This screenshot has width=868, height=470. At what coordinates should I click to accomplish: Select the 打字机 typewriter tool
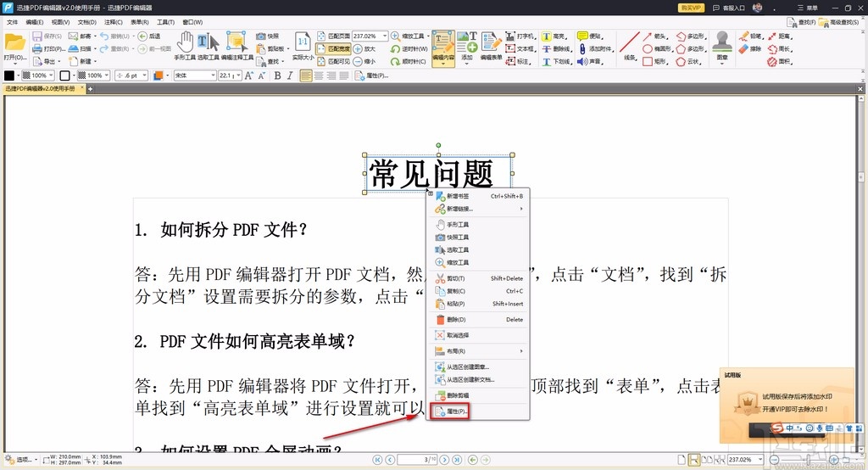[520, 36]
